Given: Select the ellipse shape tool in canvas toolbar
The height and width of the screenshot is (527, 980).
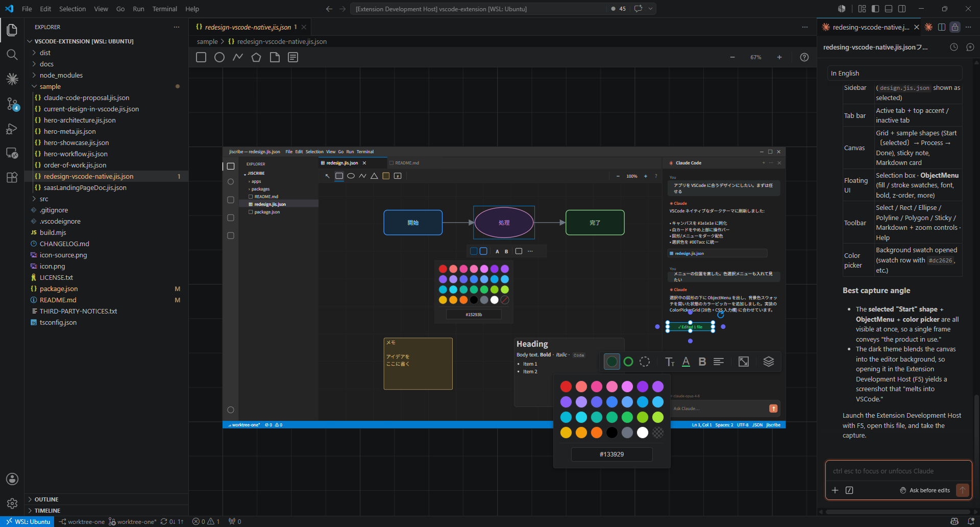Looking at the screenshot, I should pyautogui.click(x=219, y=57).
